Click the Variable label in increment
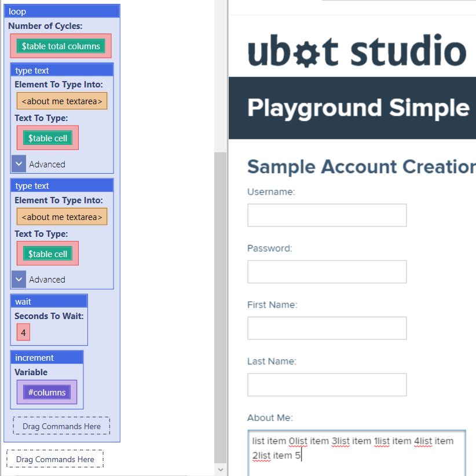The width and height of the screenshot is (476, 476). pyautogui.click(x=31, y=372)
